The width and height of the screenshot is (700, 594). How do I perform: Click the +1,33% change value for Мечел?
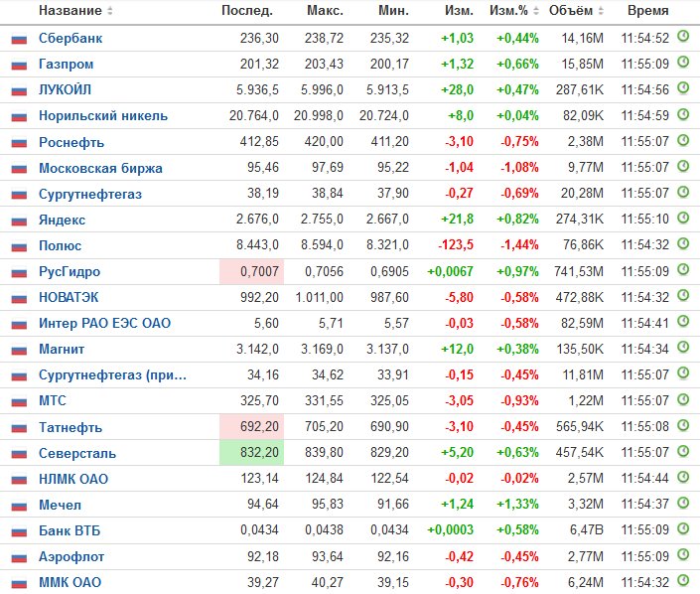(517, 505)
